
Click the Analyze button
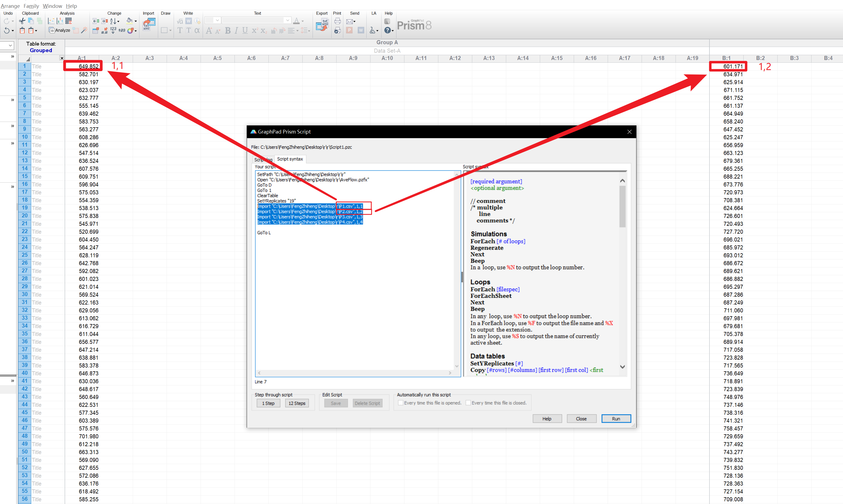coord(60,31)
